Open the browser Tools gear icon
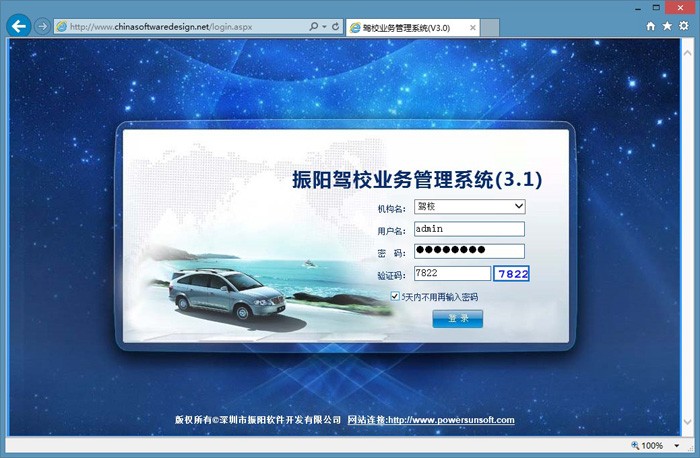 [x=683, y=26]
